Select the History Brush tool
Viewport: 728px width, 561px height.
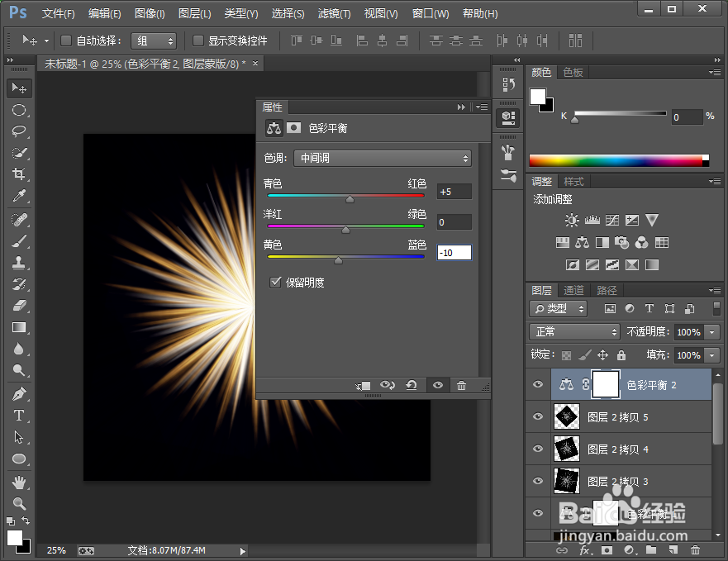point(19,283)
